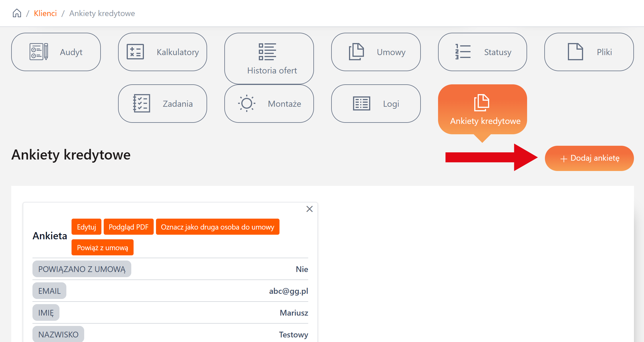Click the Zadania checklist icon
The width and height of the screenshot is (644, 342).
coord(141,104)
